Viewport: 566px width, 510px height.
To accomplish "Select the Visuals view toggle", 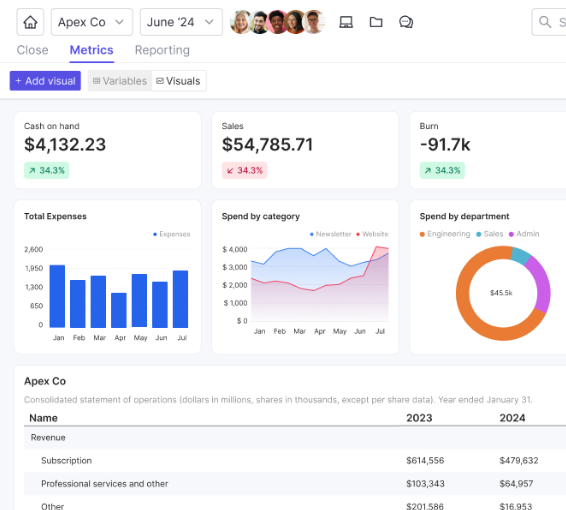I will [179, 81].
